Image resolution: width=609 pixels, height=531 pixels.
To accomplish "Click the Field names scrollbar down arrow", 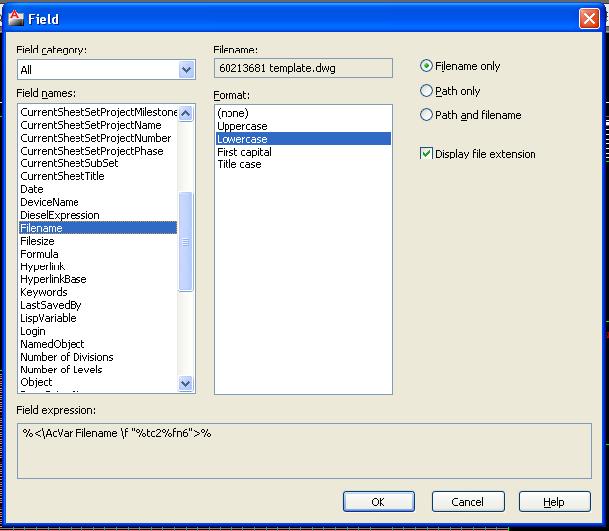I will point(186,384).
